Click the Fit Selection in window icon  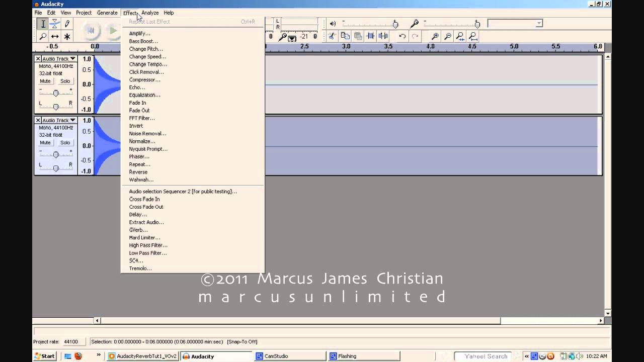tap(460, 36)
